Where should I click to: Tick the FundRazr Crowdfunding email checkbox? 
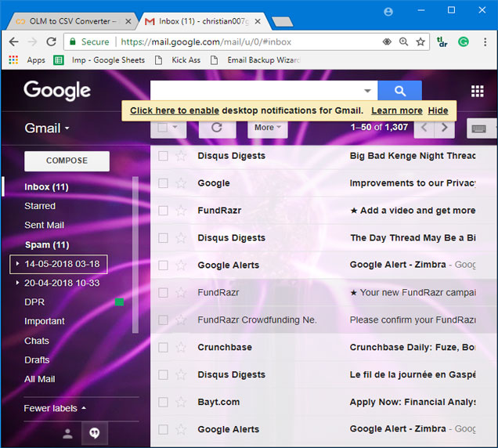(x=163, y=320)
